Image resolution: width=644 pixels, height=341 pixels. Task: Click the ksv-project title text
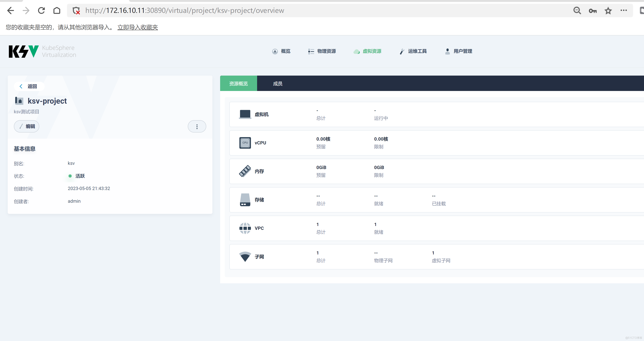[47, 101]
